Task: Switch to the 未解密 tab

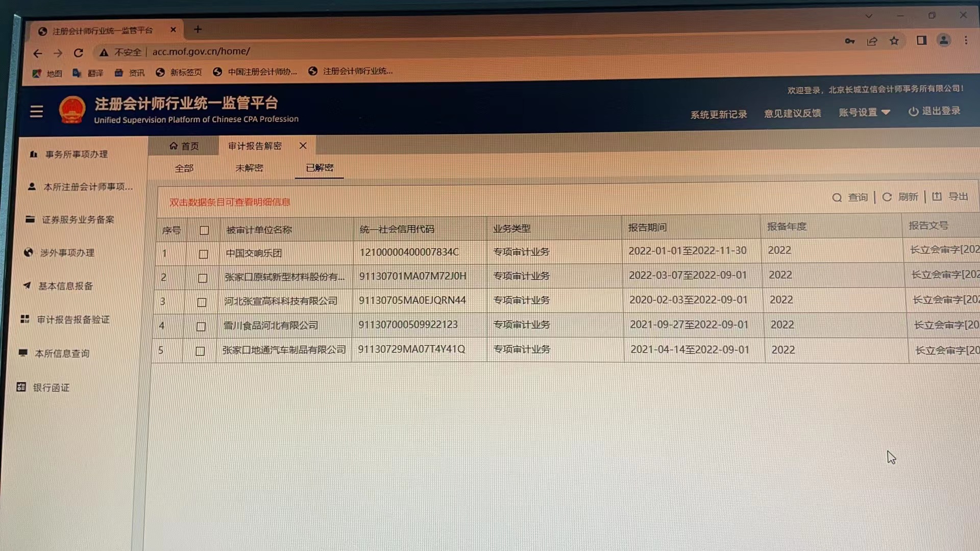Action: coord(249,168)
